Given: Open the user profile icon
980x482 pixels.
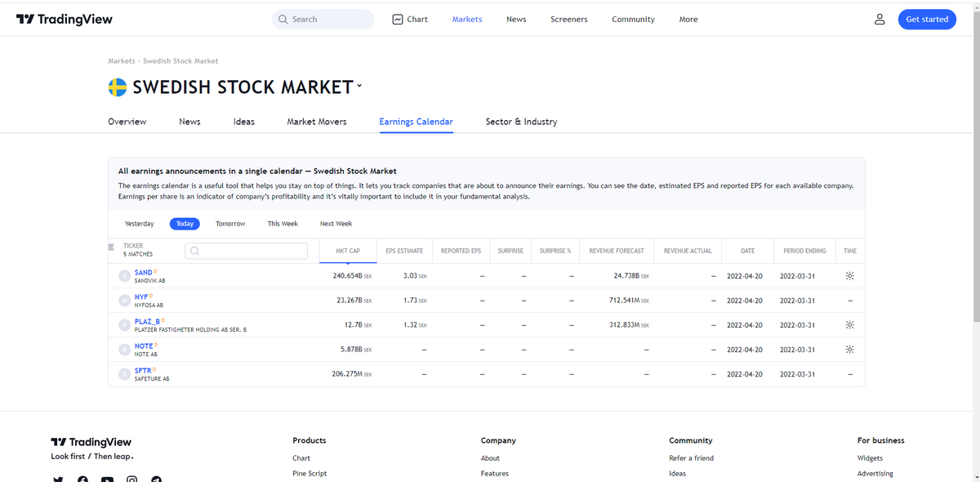Looking at the screenshot, I should click(880, 19).
